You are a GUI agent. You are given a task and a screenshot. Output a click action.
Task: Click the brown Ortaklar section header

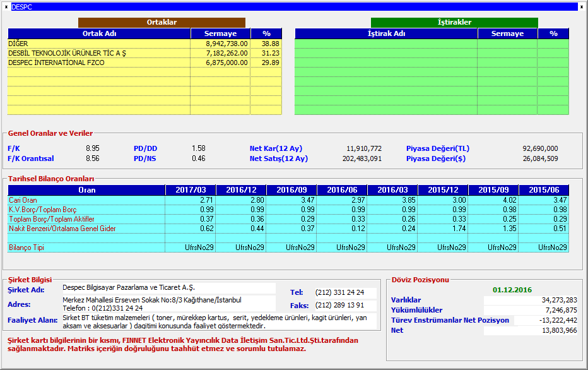pos(162,22)
